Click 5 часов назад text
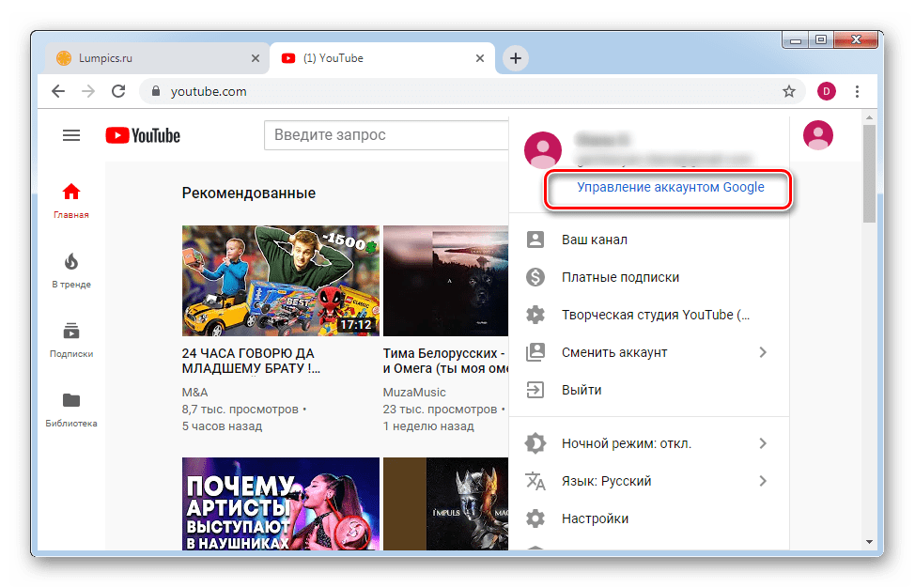This screenshot has height=588, width=915. tap(222, 426)
